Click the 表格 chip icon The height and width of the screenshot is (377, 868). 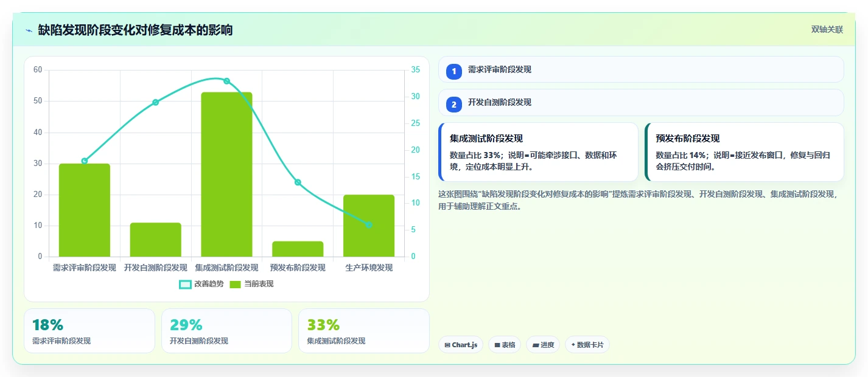pos(497,345)
